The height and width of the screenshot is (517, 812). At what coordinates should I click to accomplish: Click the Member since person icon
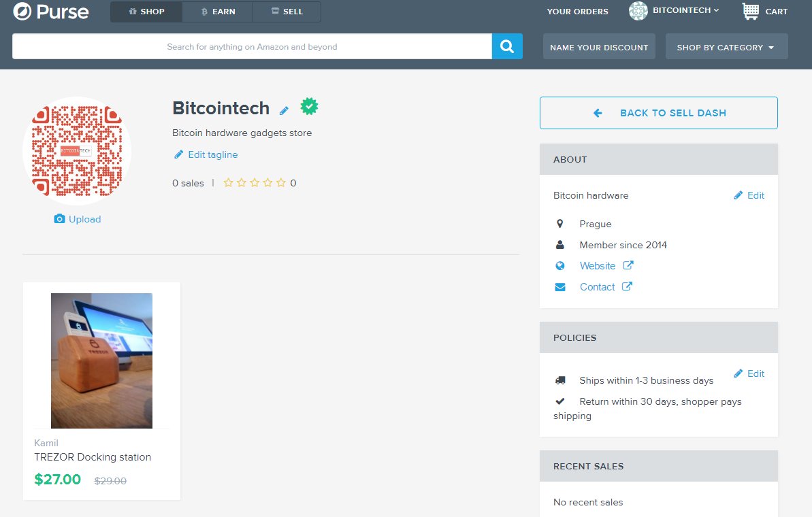click(x=559, y=245)
